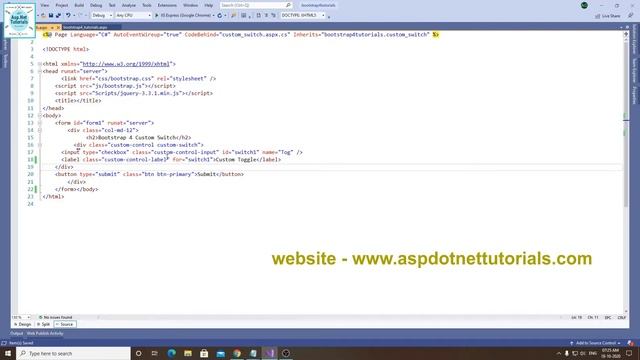
Task: Click the notifications icon in status bar
Action: click(631, 343)
